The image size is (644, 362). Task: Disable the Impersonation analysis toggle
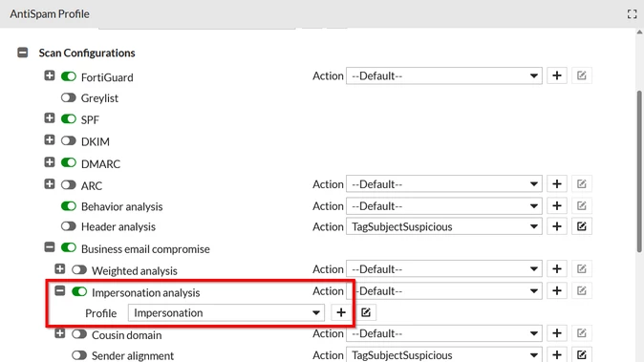pyautogui.click(x=79, y=292)
